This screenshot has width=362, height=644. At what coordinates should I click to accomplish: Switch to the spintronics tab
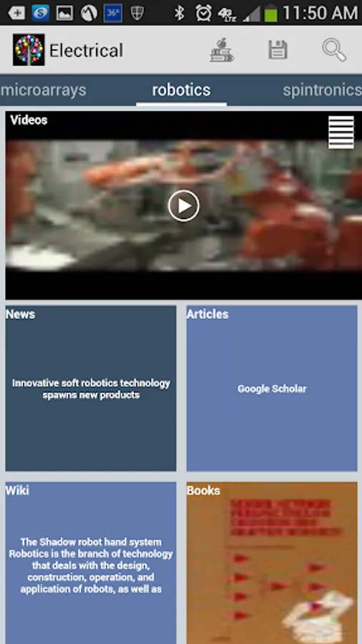[322, 90]
